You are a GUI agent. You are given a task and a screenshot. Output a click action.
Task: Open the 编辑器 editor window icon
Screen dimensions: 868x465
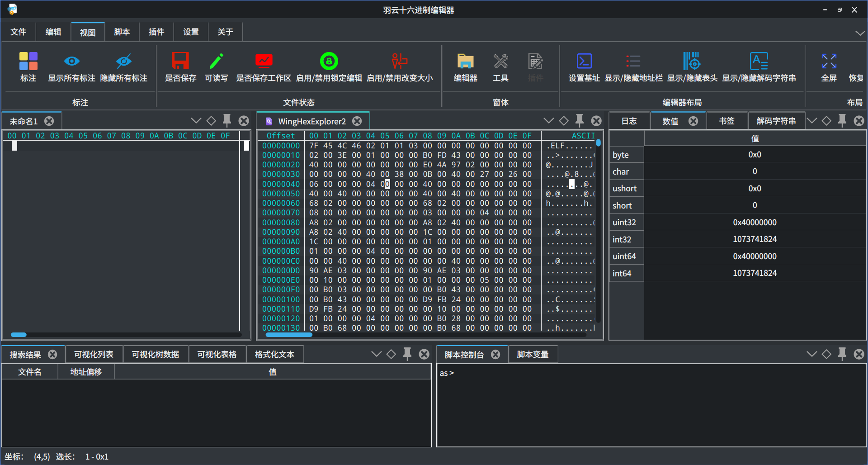465,61
